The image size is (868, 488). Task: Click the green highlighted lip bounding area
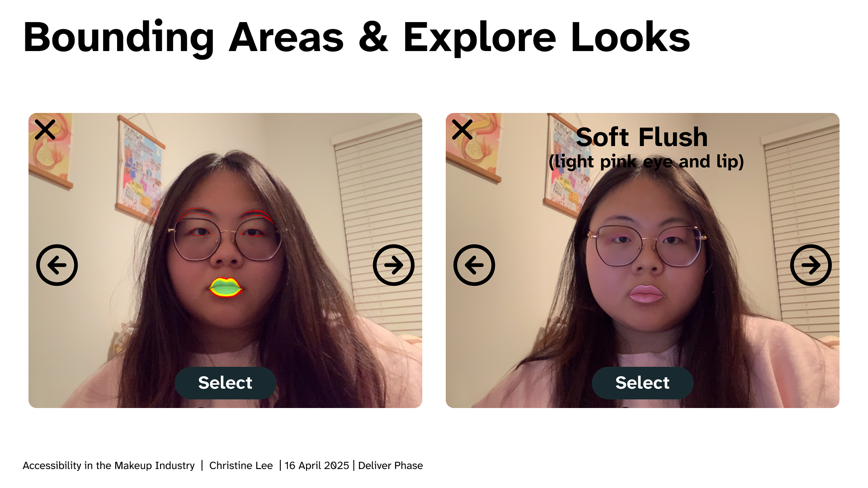[226, 287]
